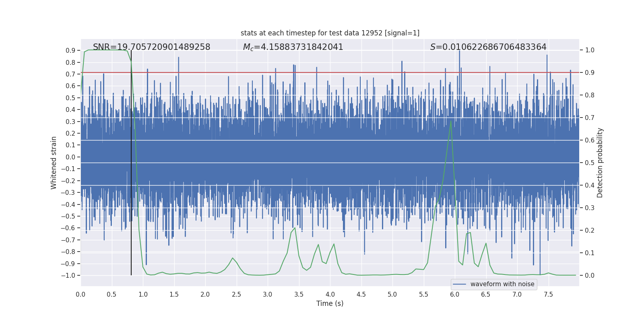Select time-axis tick label 5.0
This screenshot has width=644, height=322.
point(392,294)
